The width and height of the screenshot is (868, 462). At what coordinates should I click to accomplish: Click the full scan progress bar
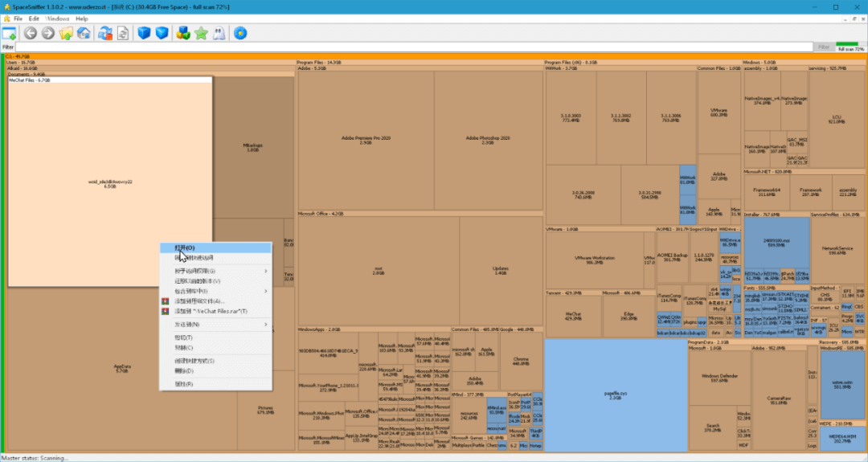tap(849, 47)
